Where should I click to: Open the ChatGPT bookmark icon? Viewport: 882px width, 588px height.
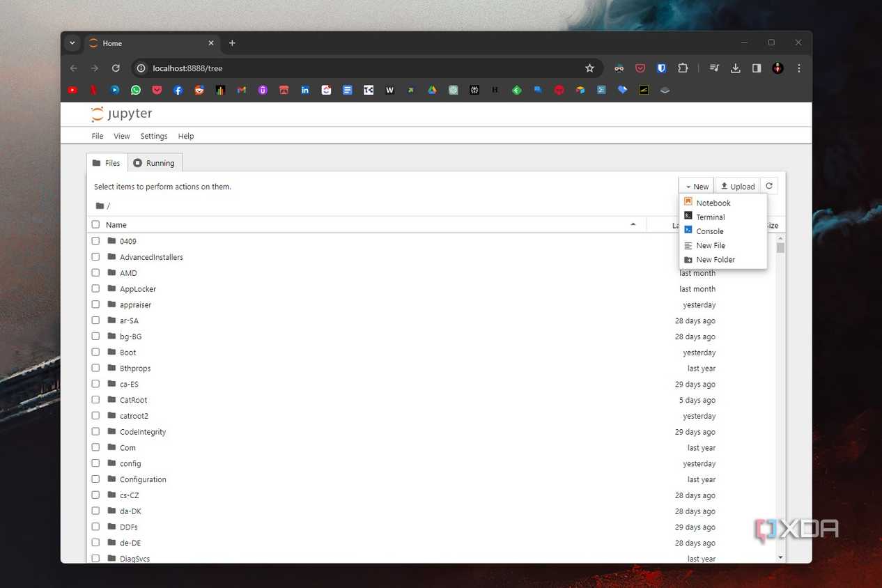point(453,90)
